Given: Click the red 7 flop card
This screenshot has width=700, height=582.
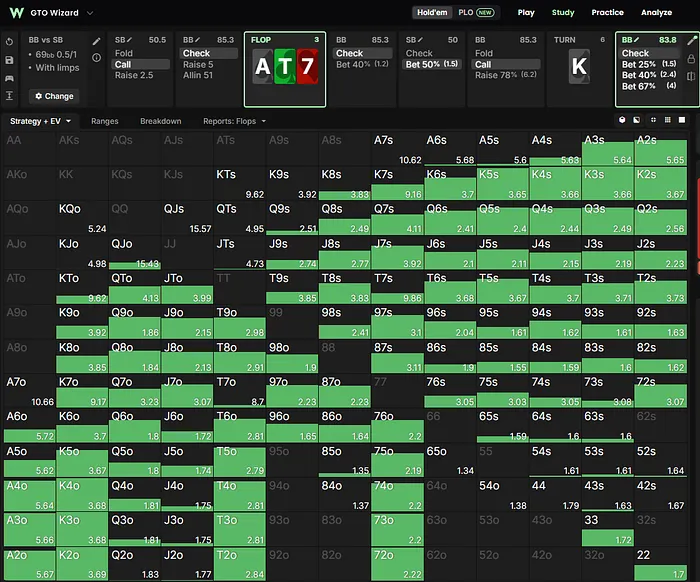Looking at the screenshot, I should click(307, 67).
